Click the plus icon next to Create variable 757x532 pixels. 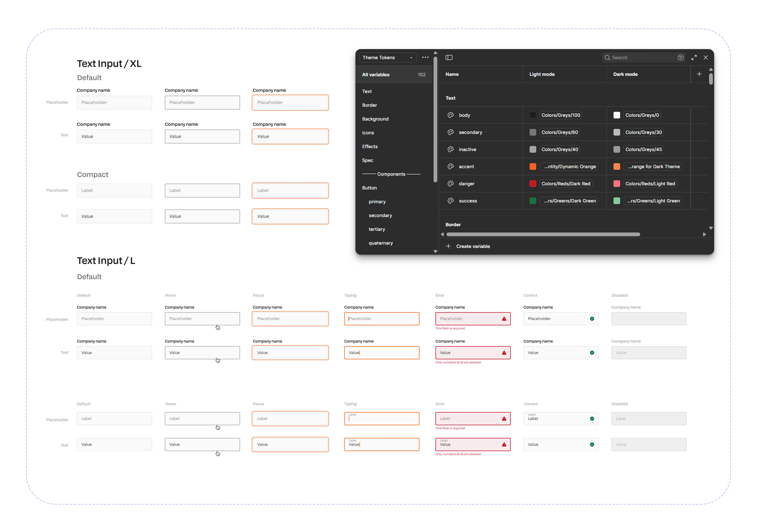pos(449,246)
